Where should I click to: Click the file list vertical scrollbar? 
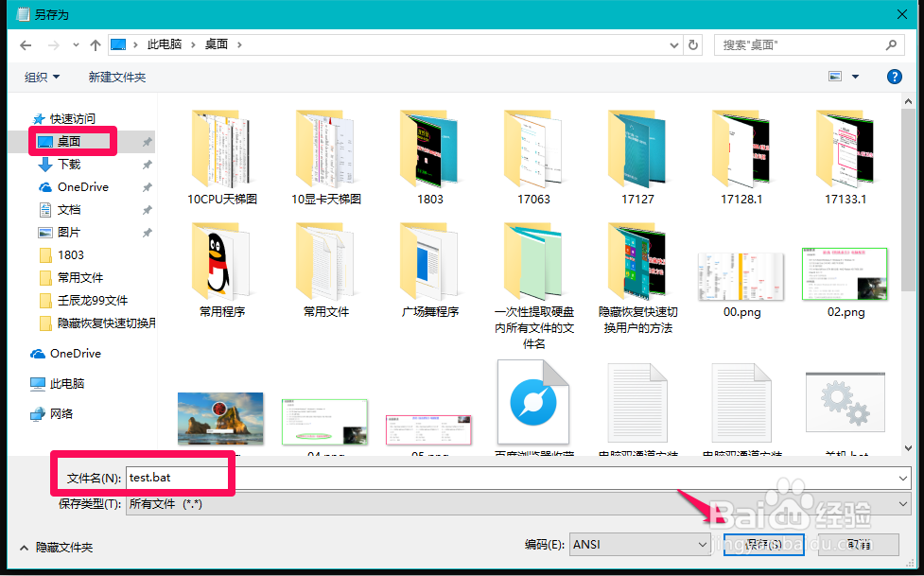tap(908, 201)
